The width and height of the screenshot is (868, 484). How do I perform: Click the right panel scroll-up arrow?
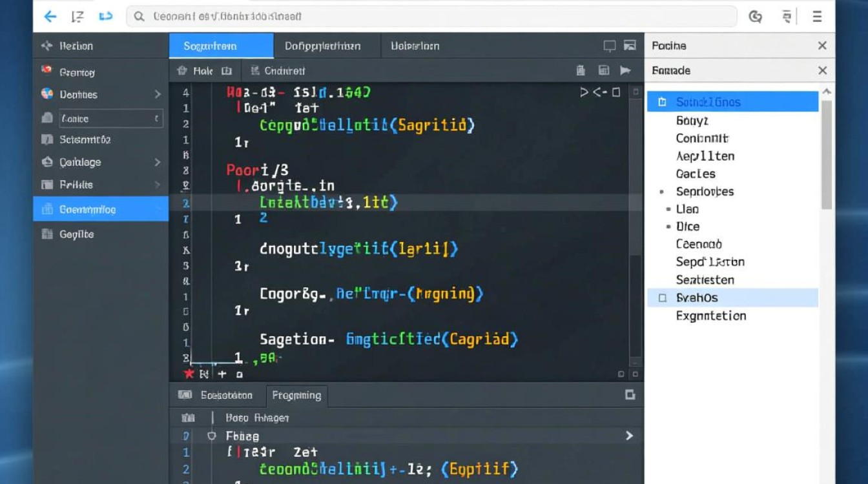(x=827, y=93)
